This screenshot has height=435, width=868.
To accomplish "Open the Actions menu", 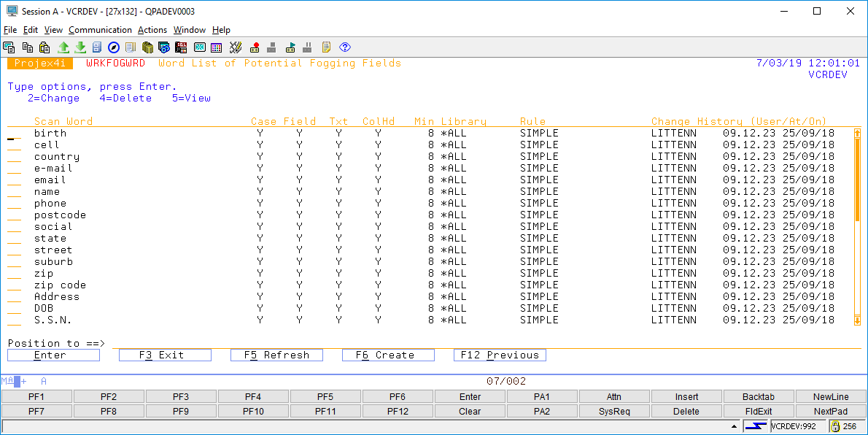I will click(152, 30).
